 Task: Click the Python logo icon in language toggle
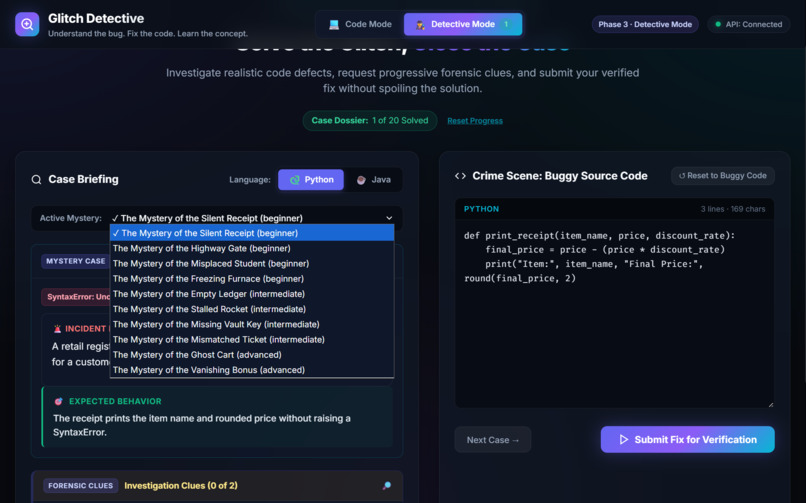295,180
